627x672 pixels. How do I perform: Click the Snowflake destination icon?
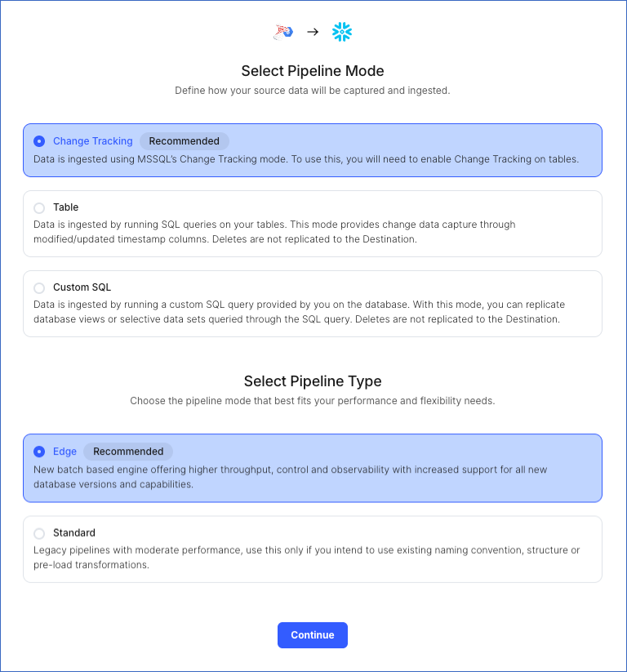click(341, 32)
